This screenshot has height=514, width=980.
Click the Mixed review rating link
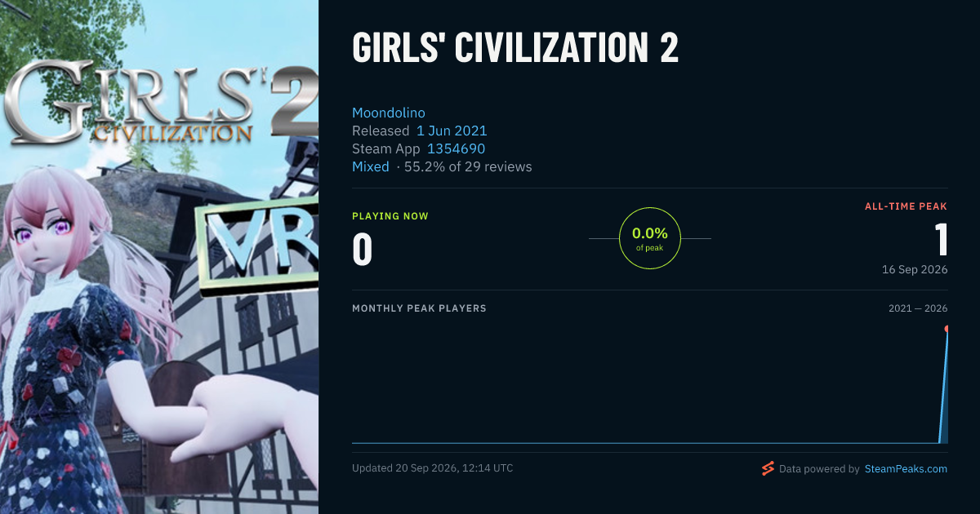[371, 166]
